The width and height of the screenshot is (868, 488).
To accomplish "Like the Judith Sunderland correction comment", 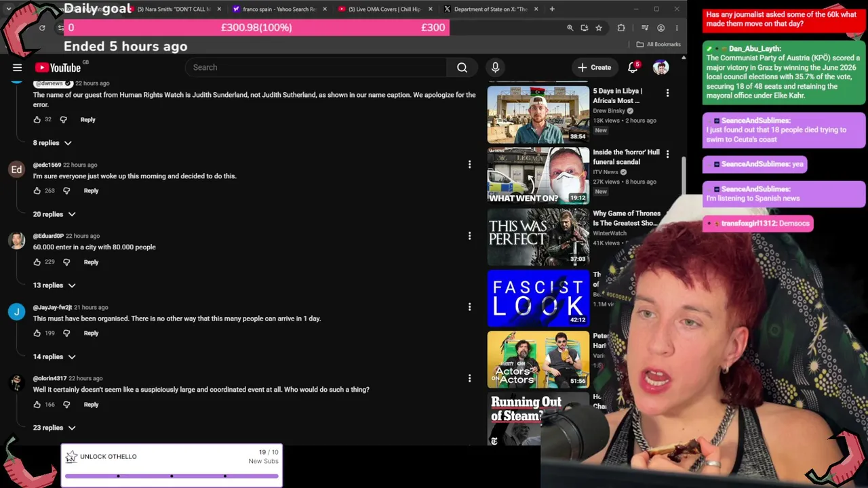I will (x=37, y=120).
